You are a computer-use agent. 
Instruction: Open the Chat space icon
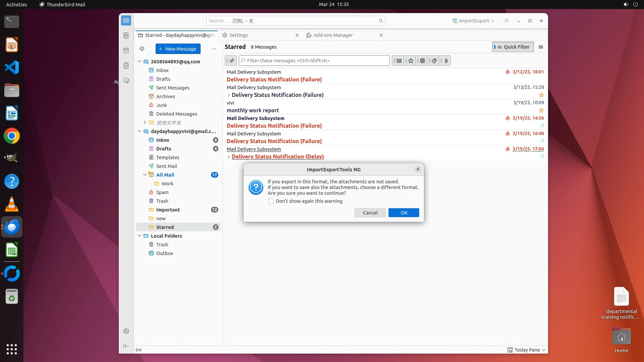pyautogui.click(x=126, y=81)
